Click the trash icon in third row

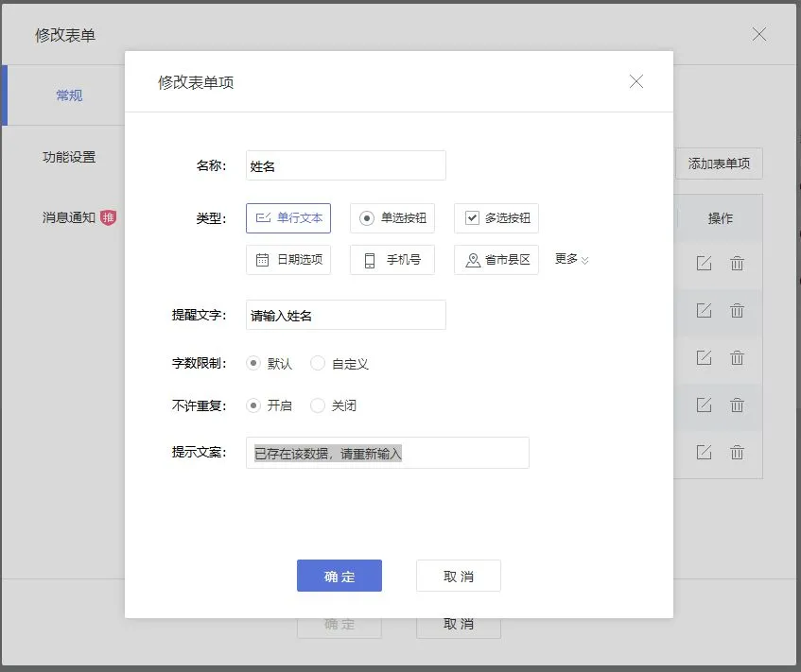click(x=737, y=357)
